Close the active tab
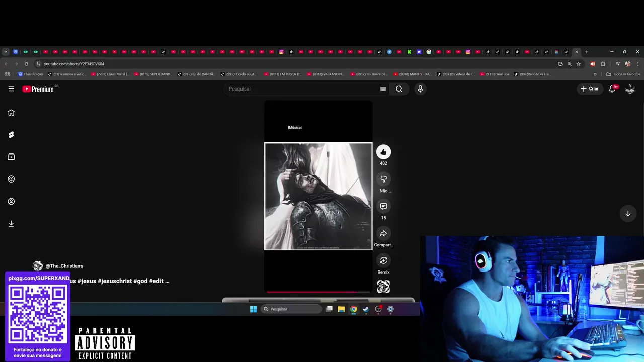The width and height of the screenshot is (644, 362). pyautogui.click(x=577, y=52)
